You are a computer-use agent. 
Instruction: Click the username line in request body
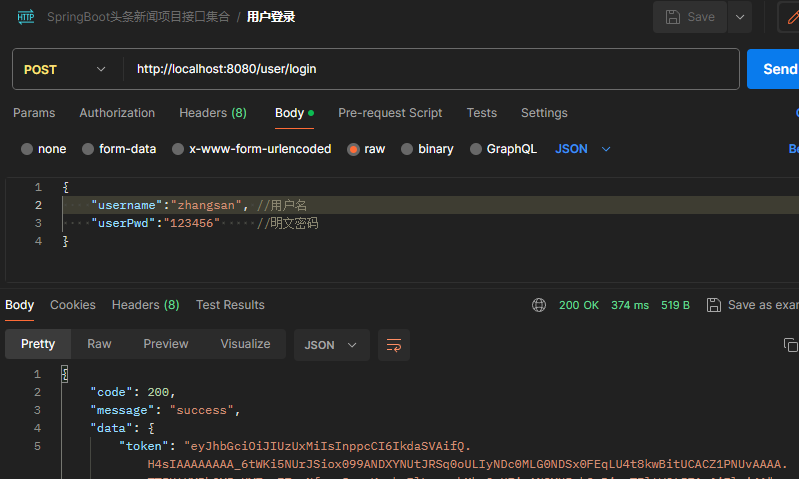pos(431,205)
